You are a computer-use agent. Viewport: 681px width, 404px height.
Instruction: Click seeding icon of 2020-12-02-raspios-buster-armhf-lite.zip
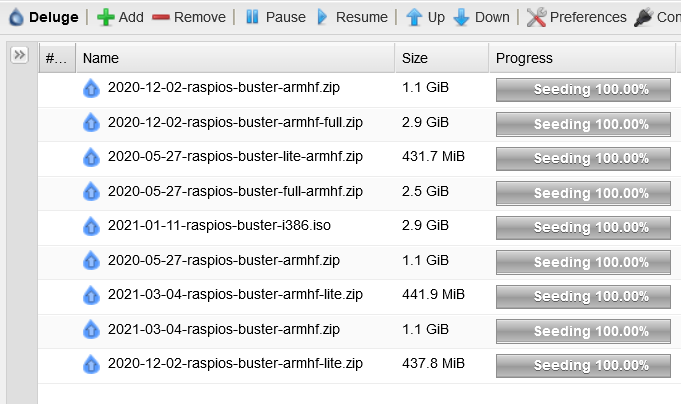tap(91, 364)
